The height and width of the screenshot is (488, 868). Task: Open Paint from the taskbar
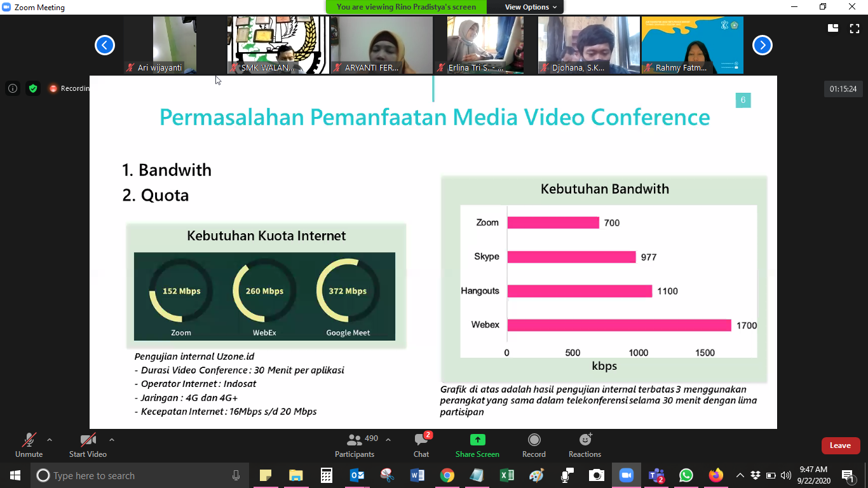(537, 475)
